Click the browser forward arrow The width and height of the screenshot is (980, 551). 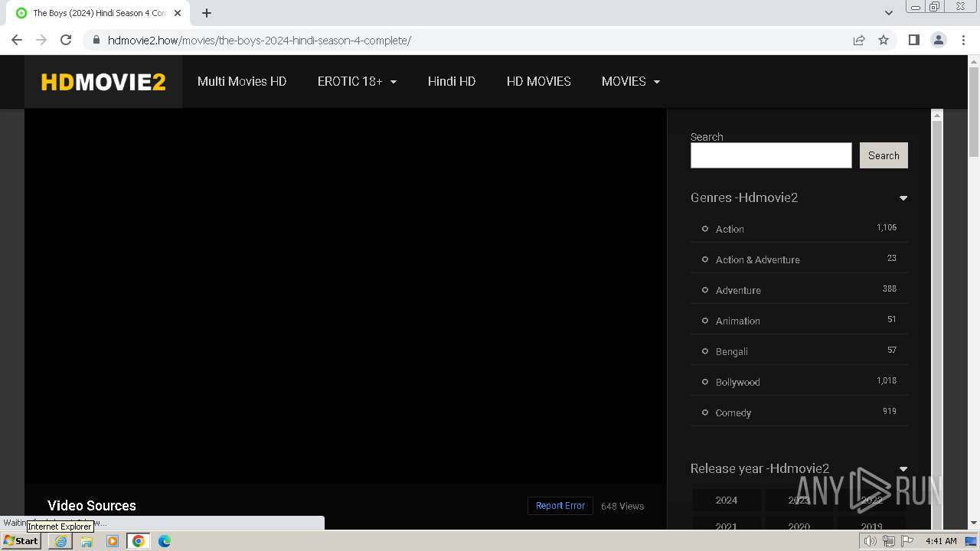coord(41,40)
